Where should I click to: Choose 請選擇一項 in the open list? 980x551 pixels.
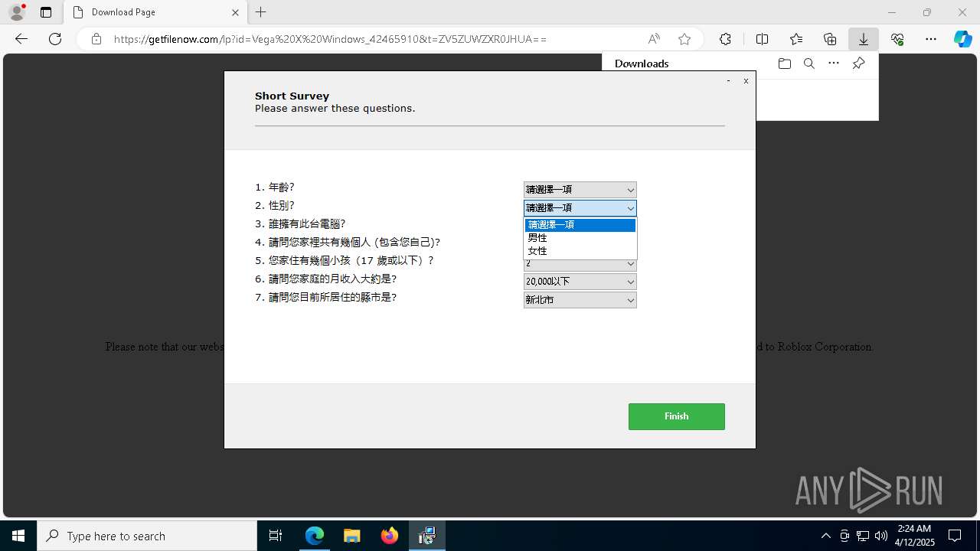(580, 225)
